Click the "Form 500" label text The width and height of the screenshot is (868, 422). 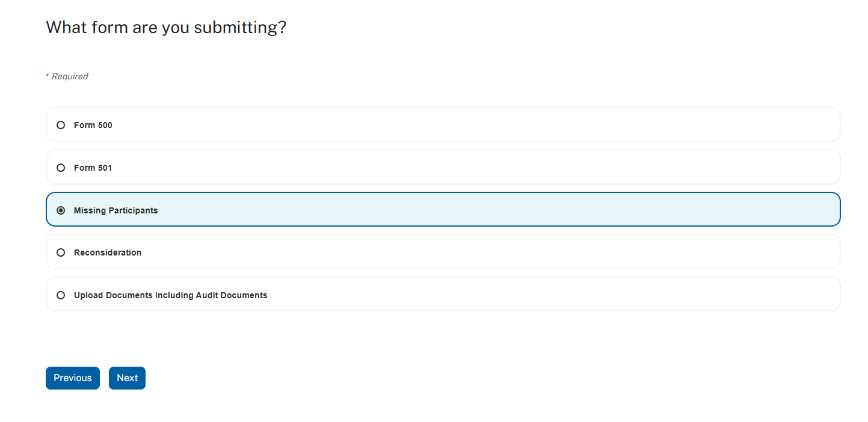[x=93, y=125]
